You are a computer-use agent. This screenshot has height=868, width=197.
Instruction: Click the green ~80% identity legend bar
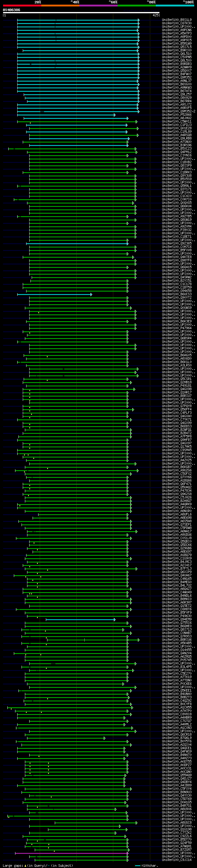pos(137,6)
